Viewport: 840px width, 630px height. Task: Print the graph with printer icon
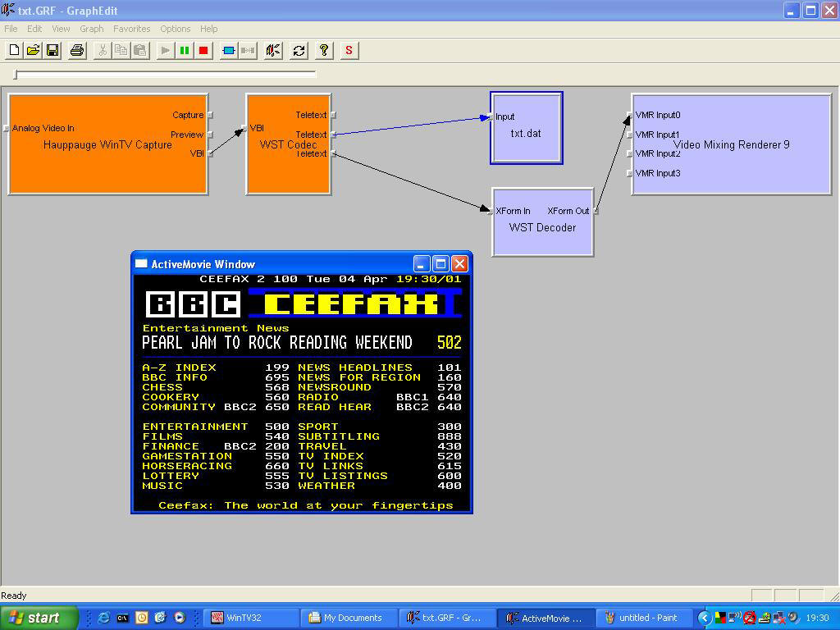click(x=77, y=50)
